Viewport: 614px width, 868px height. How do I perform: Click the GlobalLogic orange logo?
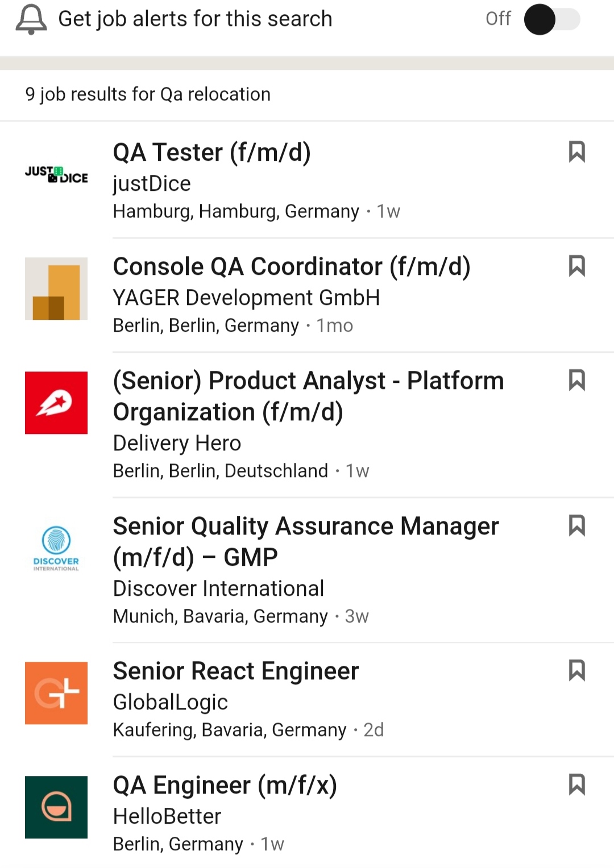click(x=56, y=693)
